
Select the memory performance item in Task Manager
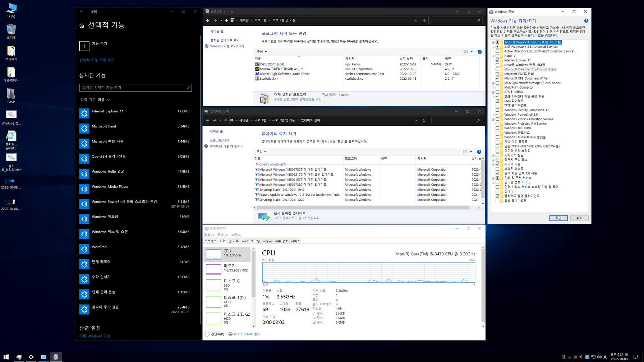click(227, 269)
